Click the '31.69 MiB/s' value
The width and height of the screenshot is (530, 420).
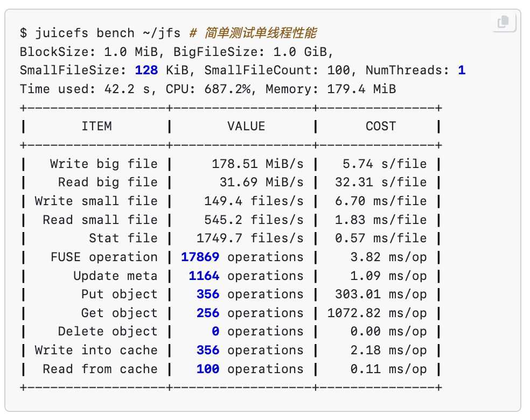[261, 182]
